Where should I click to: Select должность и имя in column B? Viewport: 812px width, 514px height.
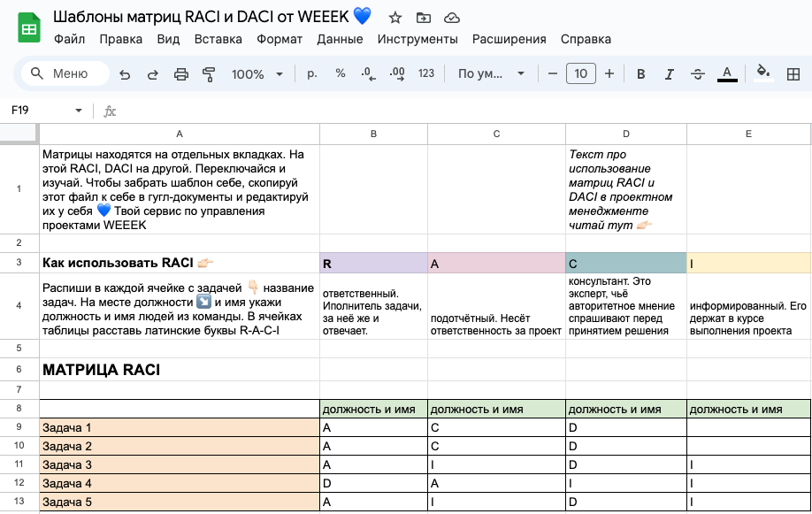point(373,410)
